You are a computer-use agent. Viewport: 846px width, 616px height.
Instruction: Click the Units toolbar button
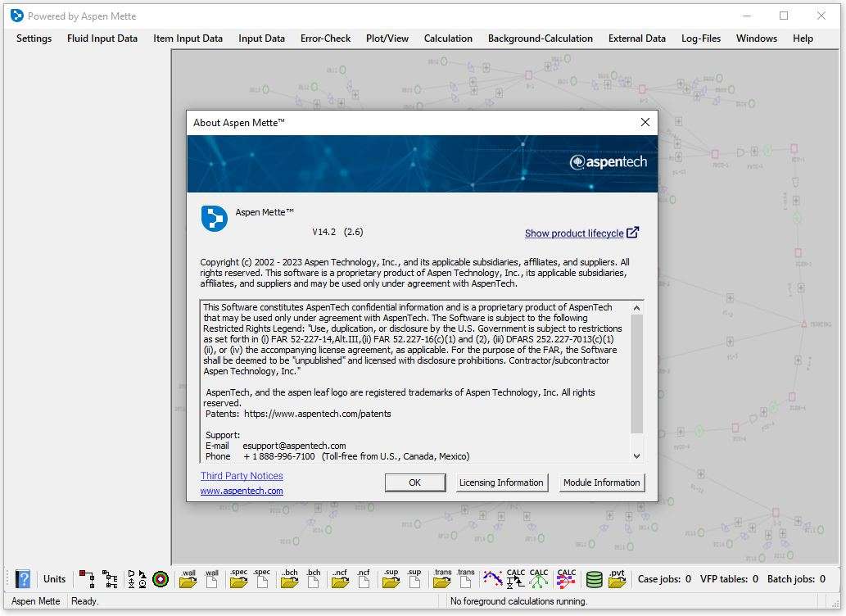(x=54, y=579)
